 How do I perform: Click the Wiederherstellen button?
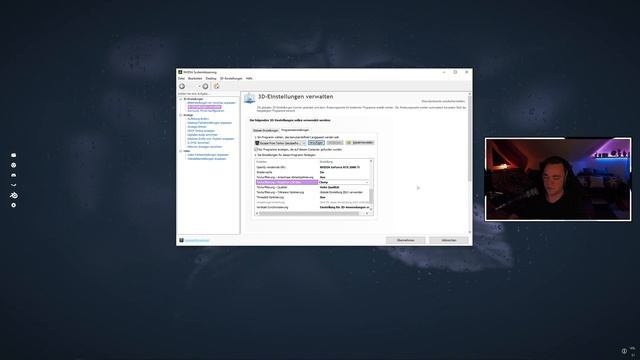coord(360,143)
